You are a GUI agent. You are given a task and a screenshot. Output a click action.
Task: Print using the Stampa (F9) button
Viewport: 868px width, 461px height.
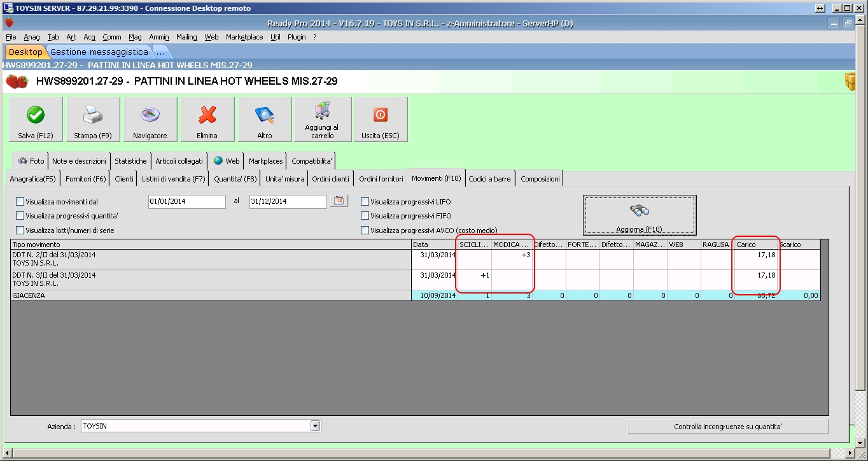[93, 120]
